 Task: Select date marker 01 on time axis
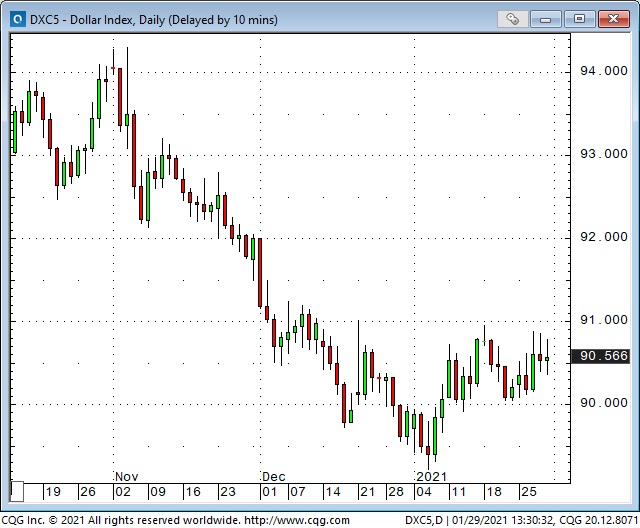click(269, 492)
